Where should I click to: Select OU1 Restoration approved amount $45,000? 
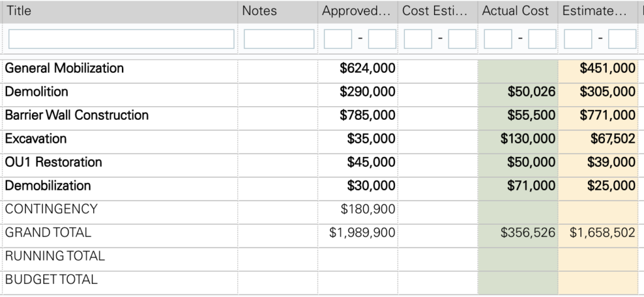tap(371, 163)
